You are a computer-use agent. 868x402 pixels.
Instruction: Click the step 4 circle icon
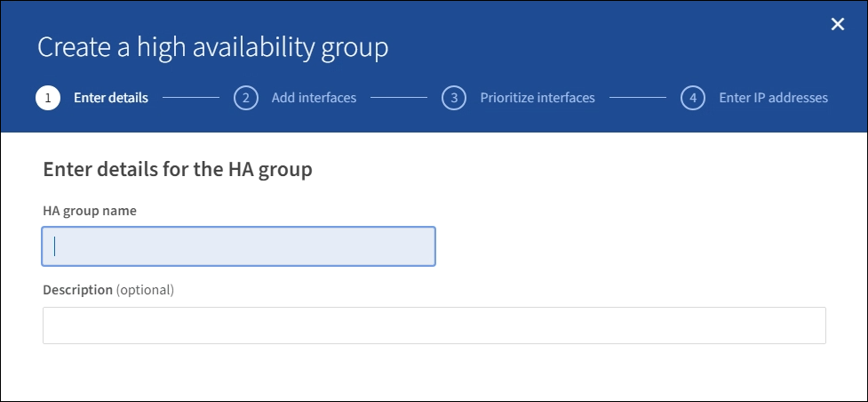tap(693, 98)
